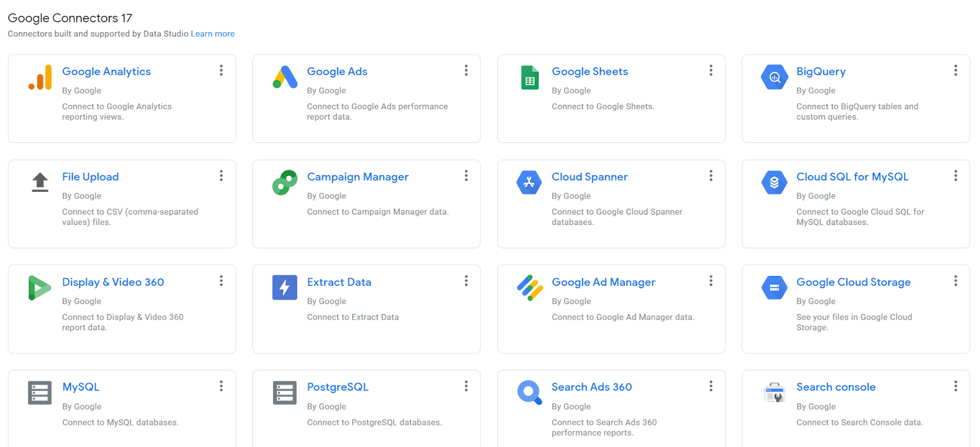
Task: Select the Google Ads connector title
Action: [x=337, y=72]
